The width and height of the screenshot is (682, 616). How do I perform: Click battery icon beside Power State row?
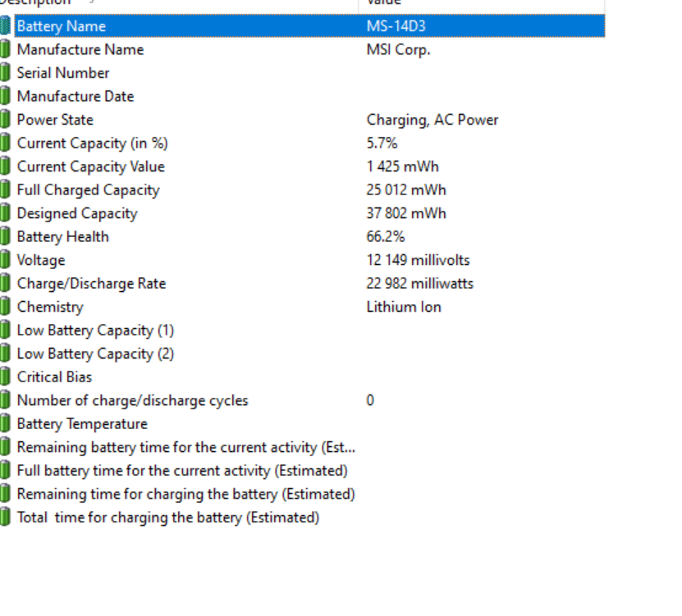[5, 120]
